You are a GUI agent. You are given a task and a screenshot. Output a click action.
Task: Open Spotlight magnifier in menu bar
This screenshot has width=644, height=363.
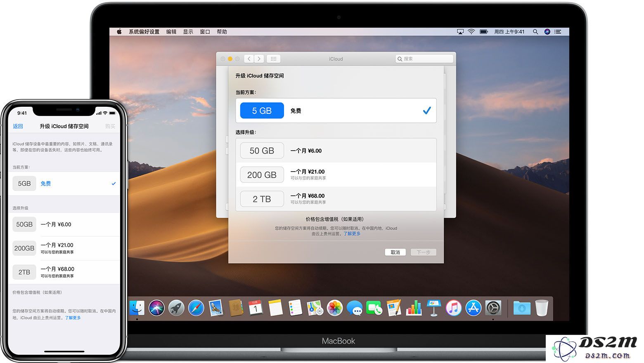pos(535,32)
